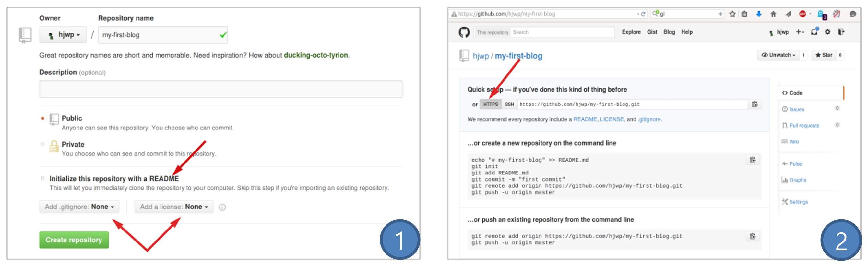Click the repository book icon beside hjwp / my-first-blog

click(464, 55)
